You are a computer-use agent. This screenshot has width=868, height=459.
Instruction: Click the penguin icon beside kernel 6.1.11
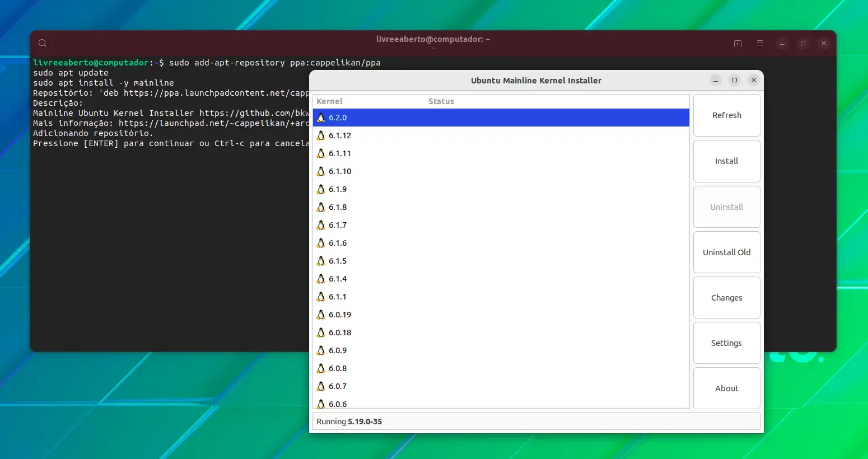pyautogui.click(x=321, y=153)
